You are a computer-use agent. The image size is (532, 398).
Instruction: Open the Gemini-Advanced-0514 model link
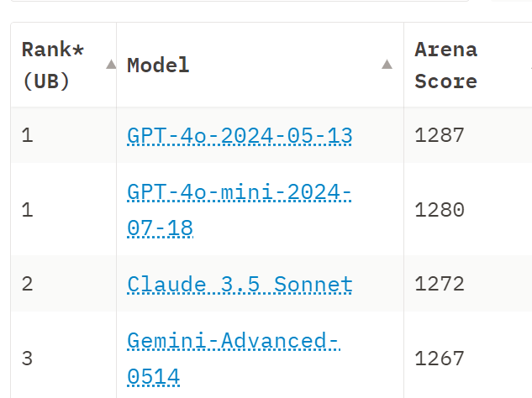[x=234, y=359]
